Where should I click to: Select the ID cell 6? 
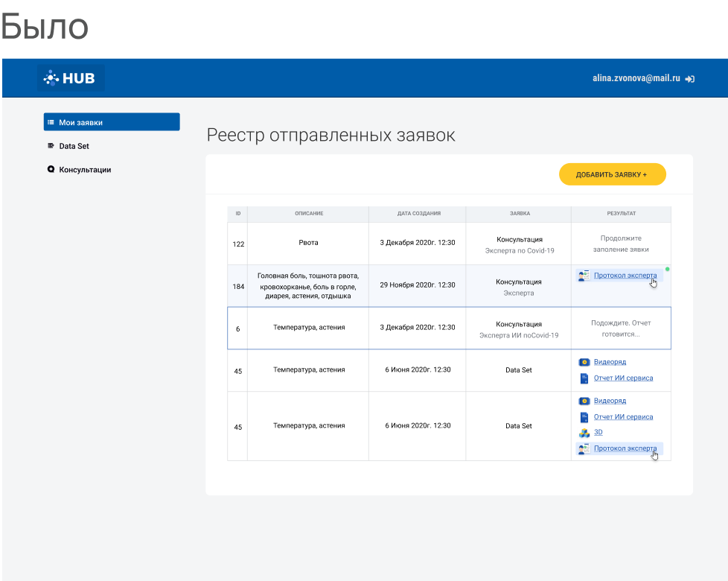coord(237,328)
